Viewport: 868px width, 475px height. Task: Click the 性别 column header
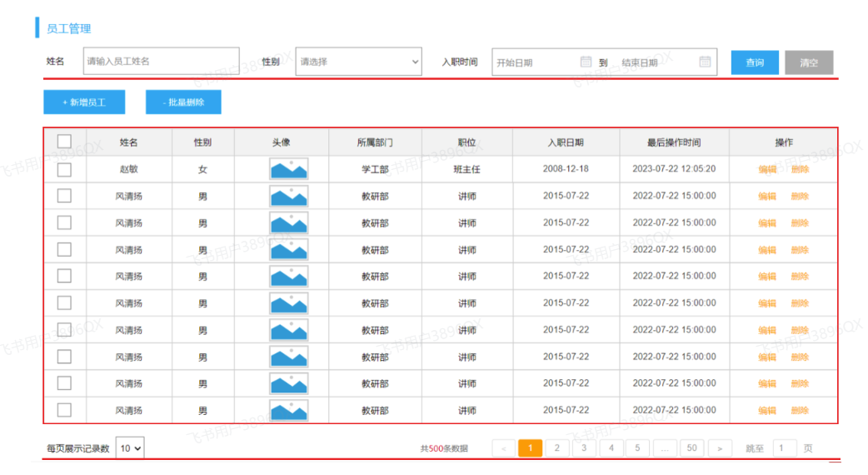[x=202, y=142]
